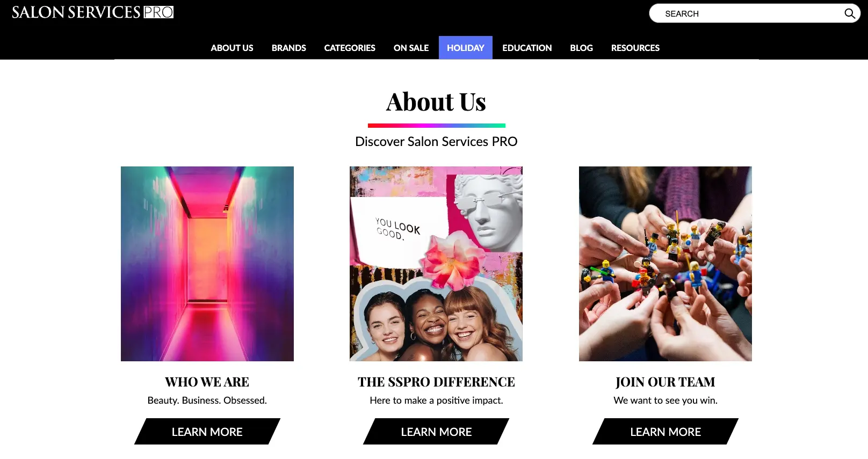Click the Salon Services PRO logo
This screenshot has width=868, height=459.
click(x=93, y=12)
